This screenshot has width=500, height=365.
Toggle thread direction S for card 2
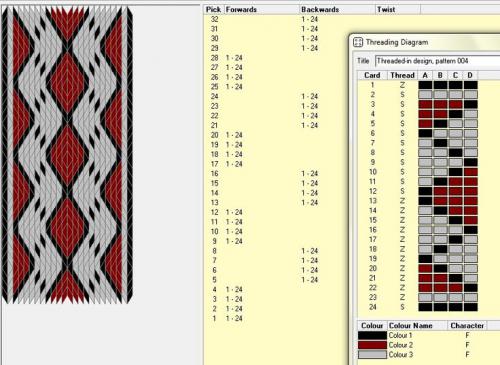click(x=402, y=95)
